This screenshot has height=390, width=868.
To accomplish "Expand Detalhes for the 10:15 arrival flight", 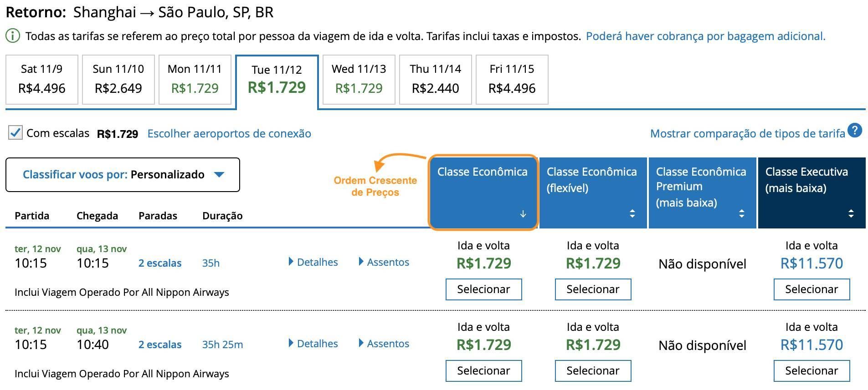I will 313,262.
